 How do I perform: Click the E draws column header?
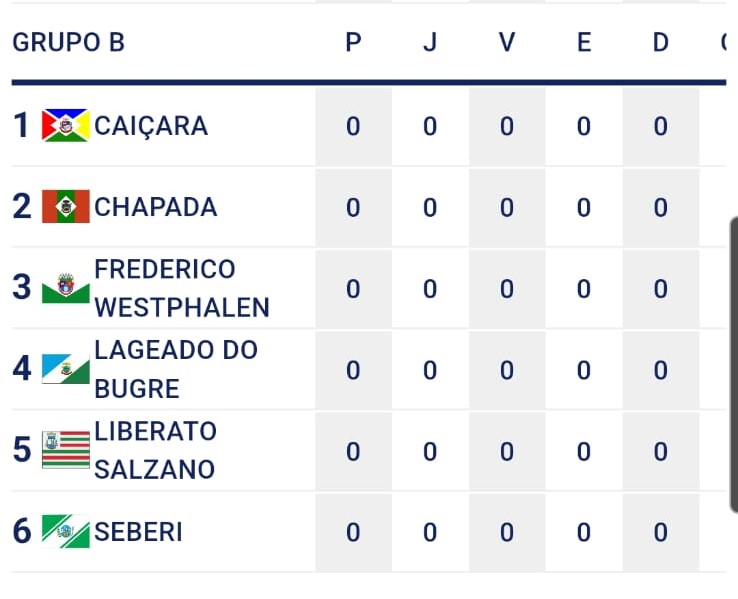584,43
